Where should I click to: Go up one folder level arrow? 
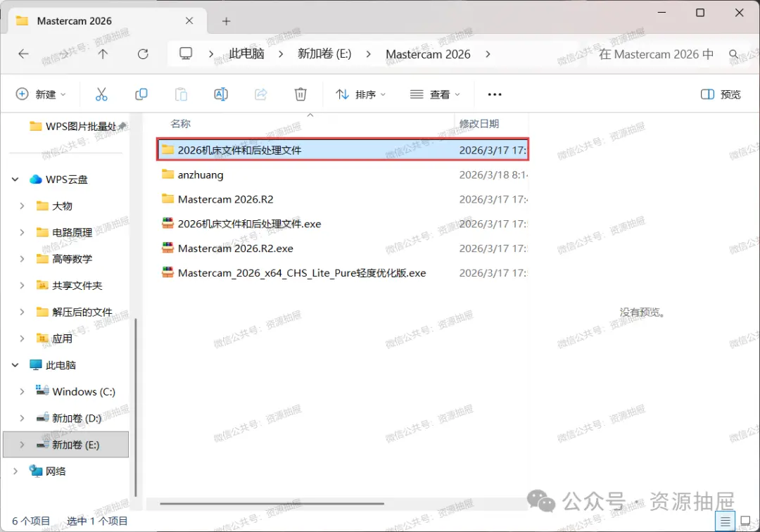[103, 53]
